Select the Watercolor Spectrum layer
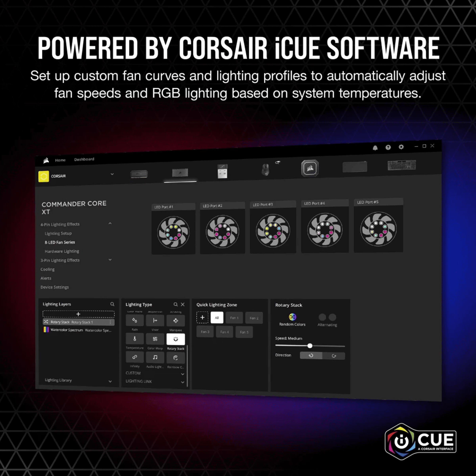Viewport: 476px width, 476px height. [79, 330]
